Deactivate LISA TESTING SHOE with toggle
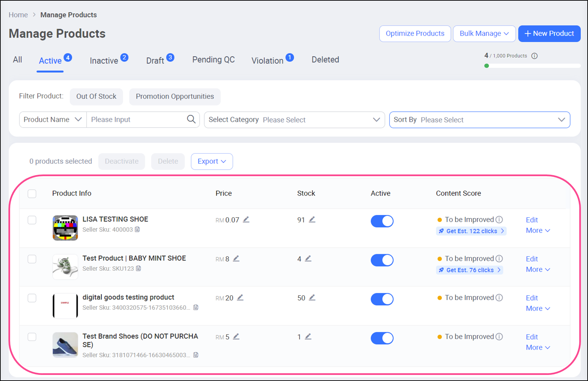This screenshot has height=381, width=588. [x=382, y=221]
